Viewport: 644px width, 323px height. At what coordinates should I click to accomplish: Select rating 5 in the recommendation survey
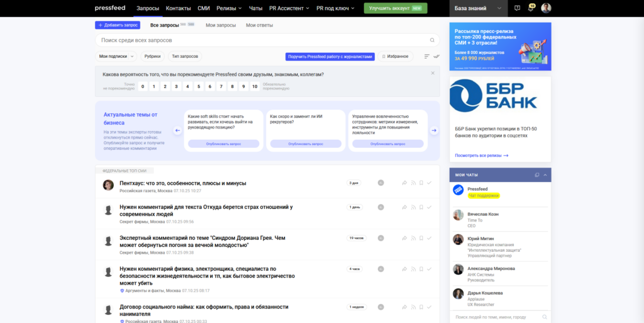199,86
